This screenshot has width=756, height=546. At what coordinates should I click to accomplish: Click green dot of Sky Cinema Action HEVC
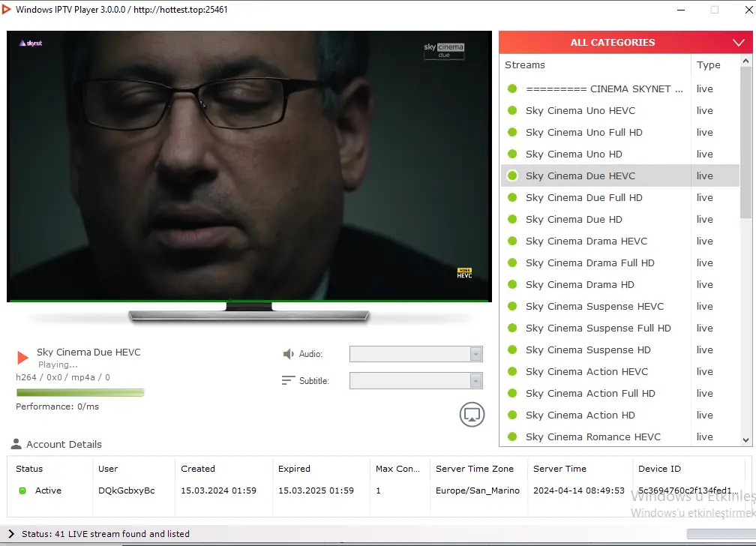[512, 371]
